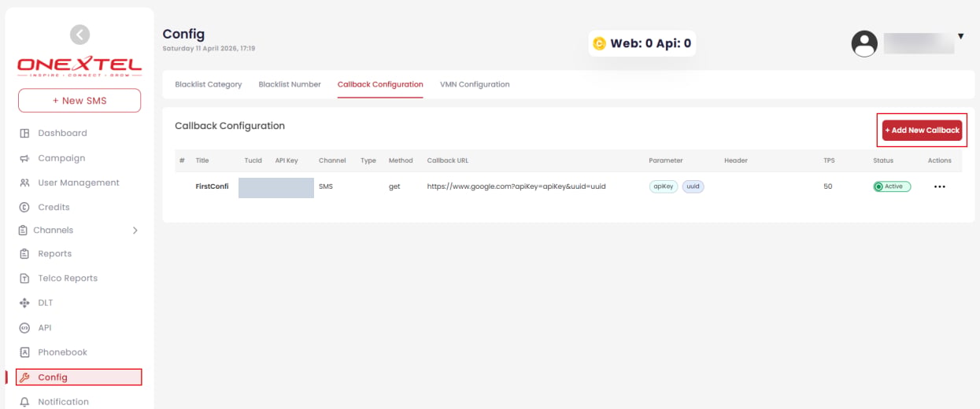Expand the Channels submenu chevron
Screen dimensions: 980x409
(135, 230)
